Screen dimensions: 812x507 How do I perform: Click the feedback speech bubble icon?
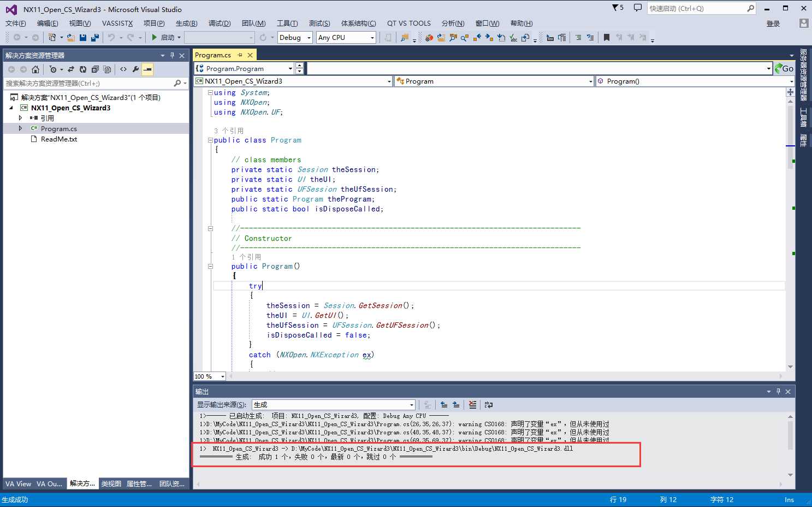pos(637,8)
